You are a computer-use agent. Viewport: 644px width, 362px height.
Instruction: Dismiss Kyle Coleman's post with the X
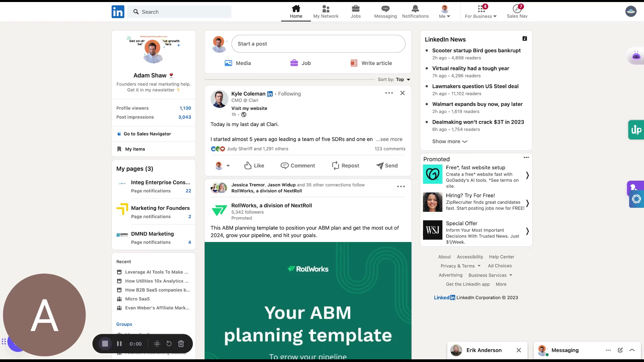click(402, 93)
